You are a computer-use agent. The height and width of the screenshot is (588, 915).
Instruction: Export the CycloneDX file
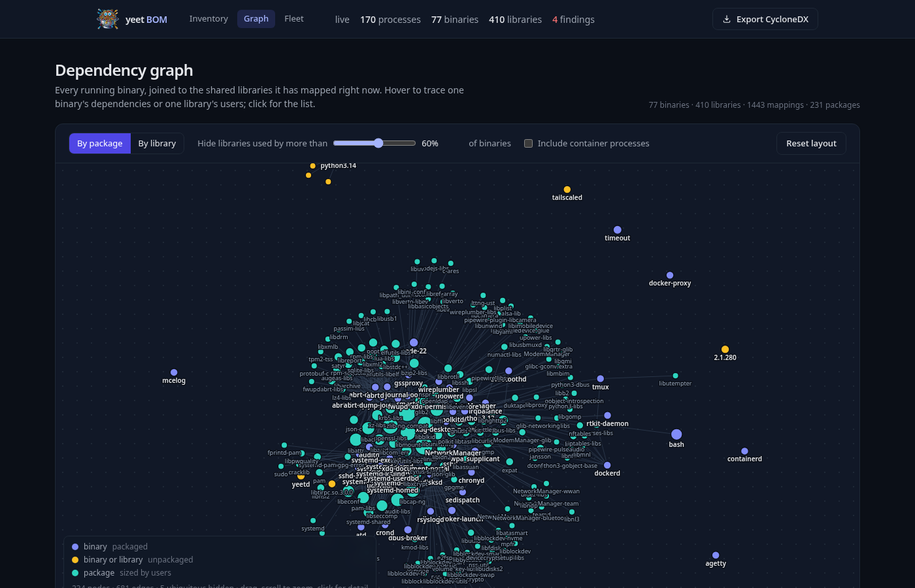[x=765, y=19]
